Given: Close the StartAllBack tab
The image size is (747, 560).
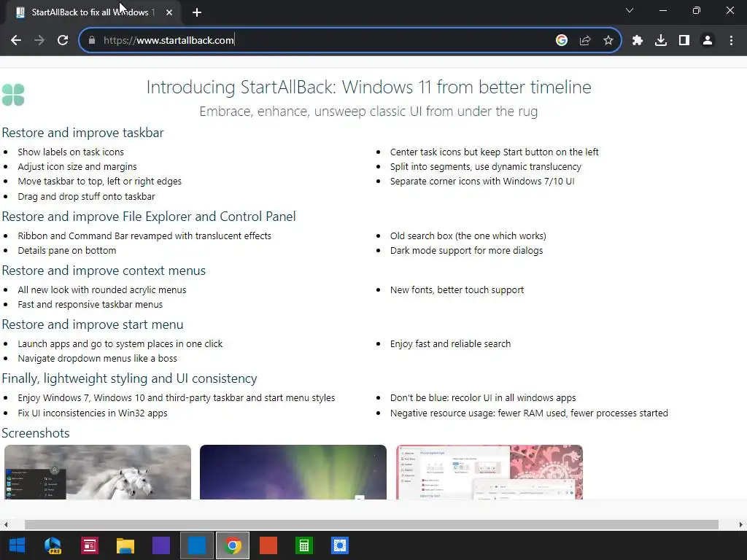Looking at the screenshot, I should [x=169, y=13].
